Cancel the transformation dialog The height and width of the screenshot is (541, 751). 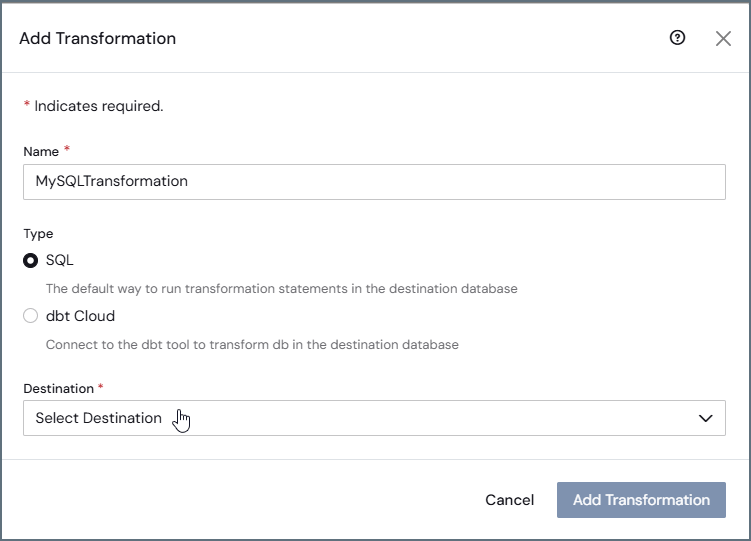(509, 500)
